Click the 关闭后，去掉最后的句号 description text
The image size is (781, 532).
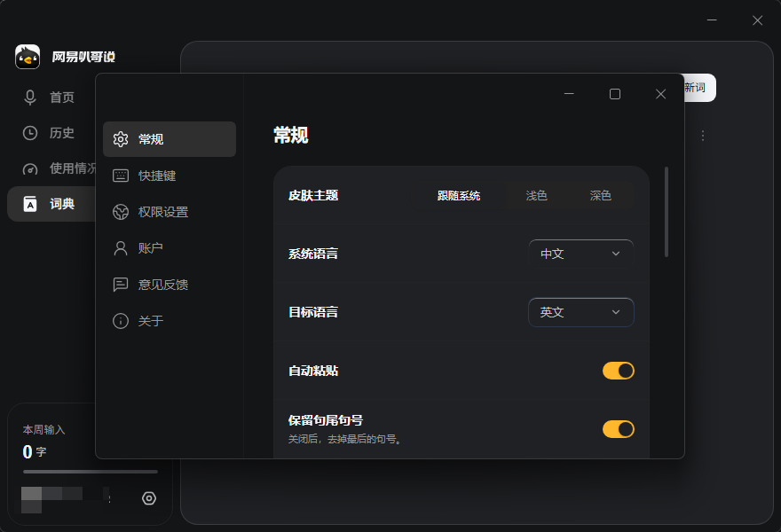pos(345,439)
